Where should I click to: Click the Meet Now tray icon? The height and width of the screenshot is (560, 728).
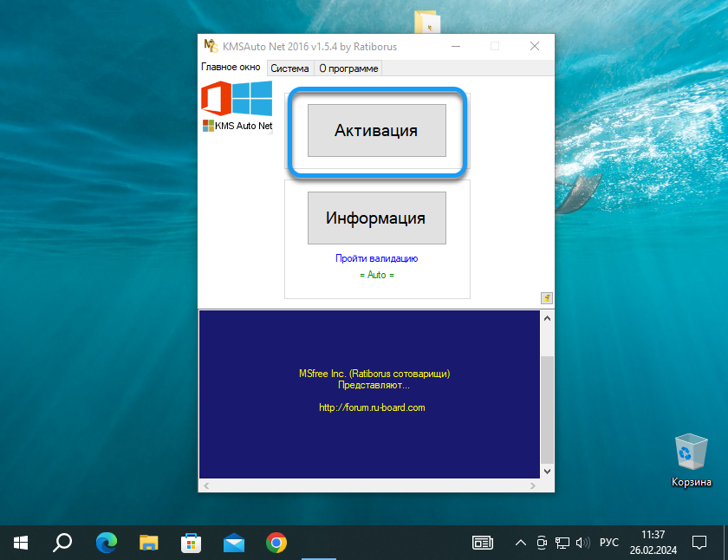point(542,543)
